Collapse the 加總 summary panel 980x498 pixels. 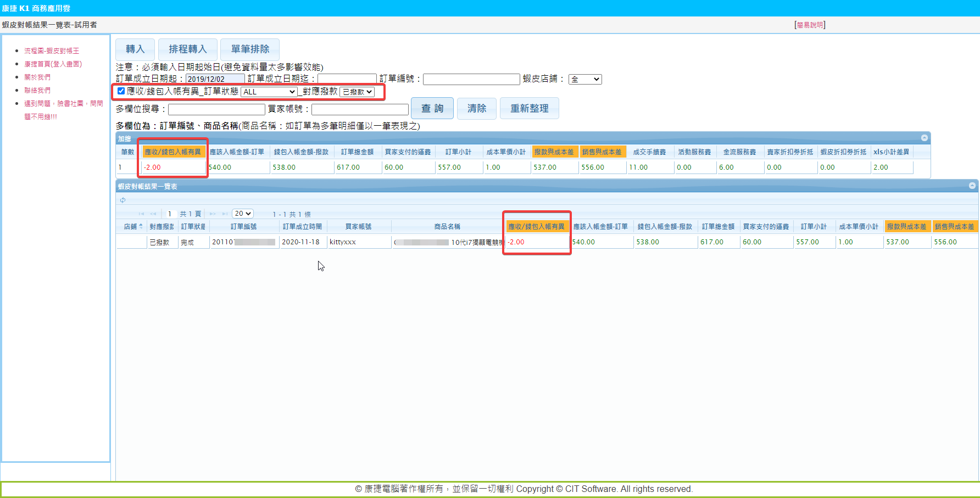(925, 138)
